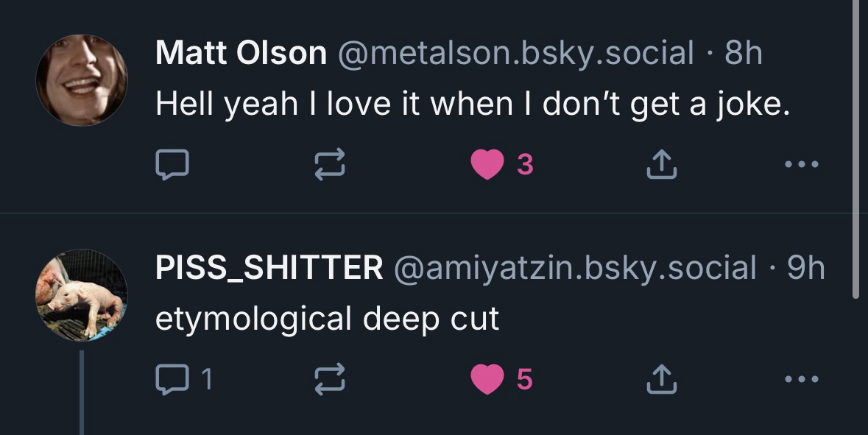Click the vertical scrollbar thumb

855,147
